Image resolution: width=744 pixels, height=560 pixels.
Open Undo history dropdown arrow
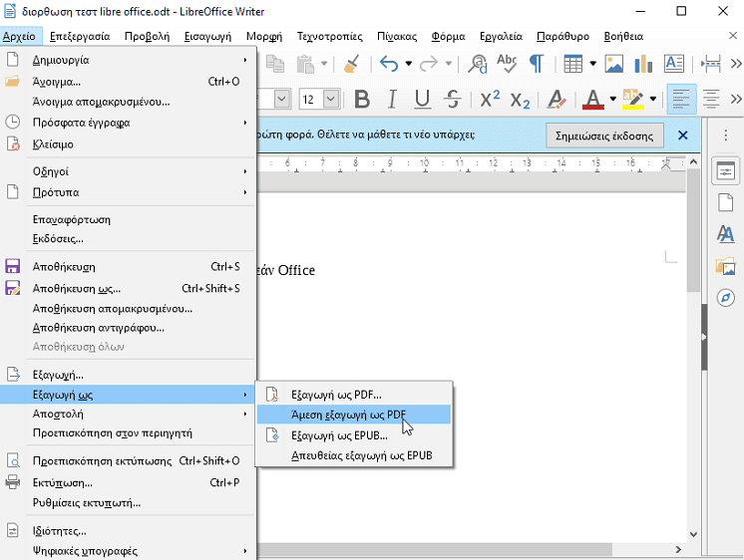pos(408,64)
